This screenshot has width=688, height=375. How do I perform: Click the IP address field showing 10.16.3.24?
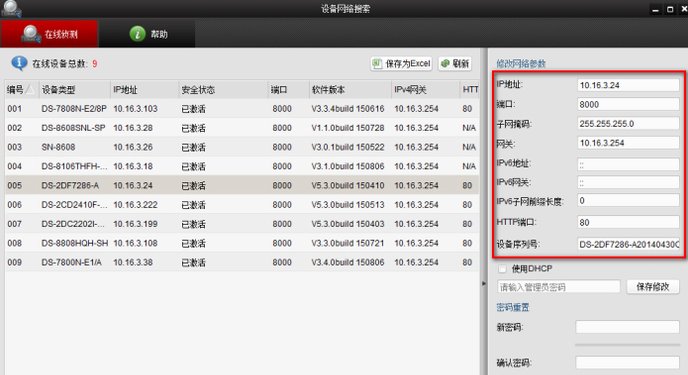pos(628,85)
